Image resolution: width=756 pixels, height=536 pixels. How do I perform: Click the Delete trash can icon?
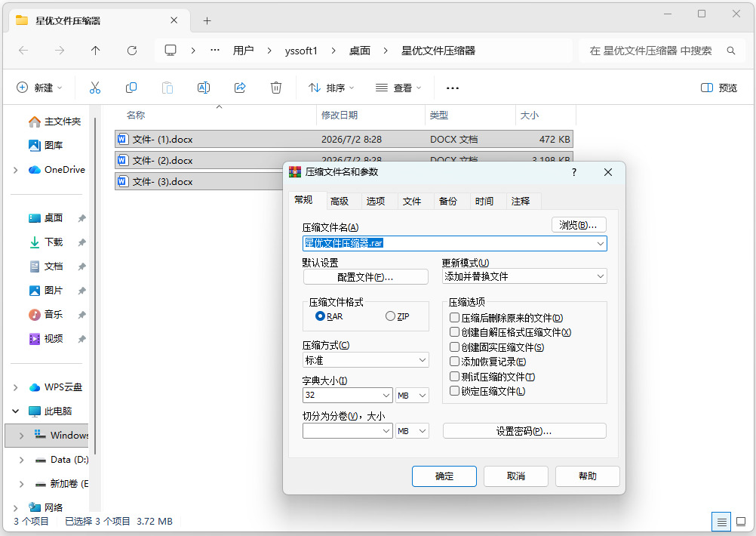click(x=276, y=88)
